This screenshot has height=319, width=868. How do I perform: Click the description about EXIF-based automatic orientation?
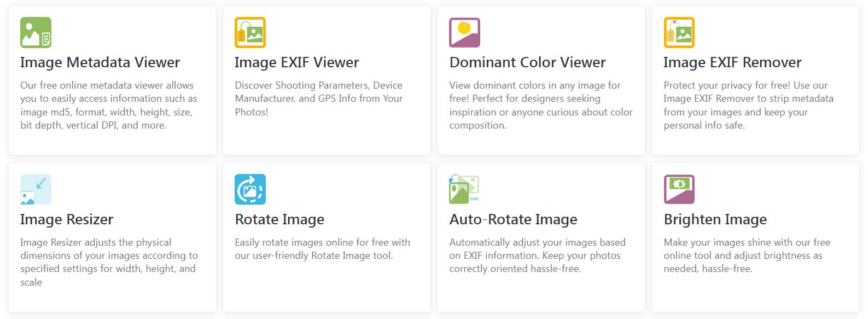(x=537, y=255)
